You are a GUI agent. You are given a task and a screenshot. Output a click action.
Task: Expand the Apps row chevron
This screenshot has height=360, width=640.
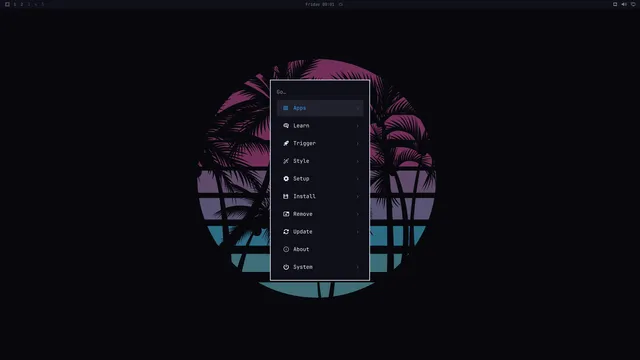pos(358,108)
